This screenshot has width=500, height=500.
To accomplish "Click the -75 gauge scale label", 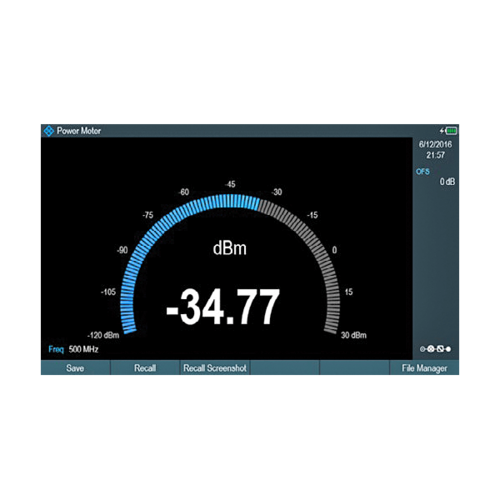I will click(x=148, y=215).
